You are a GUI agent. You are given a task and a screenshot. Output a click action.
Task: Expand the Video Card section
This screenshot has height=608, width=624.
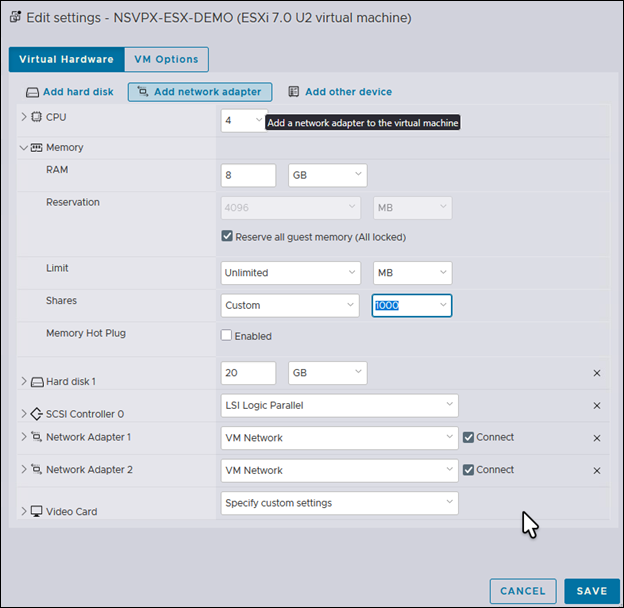point(24,511)
